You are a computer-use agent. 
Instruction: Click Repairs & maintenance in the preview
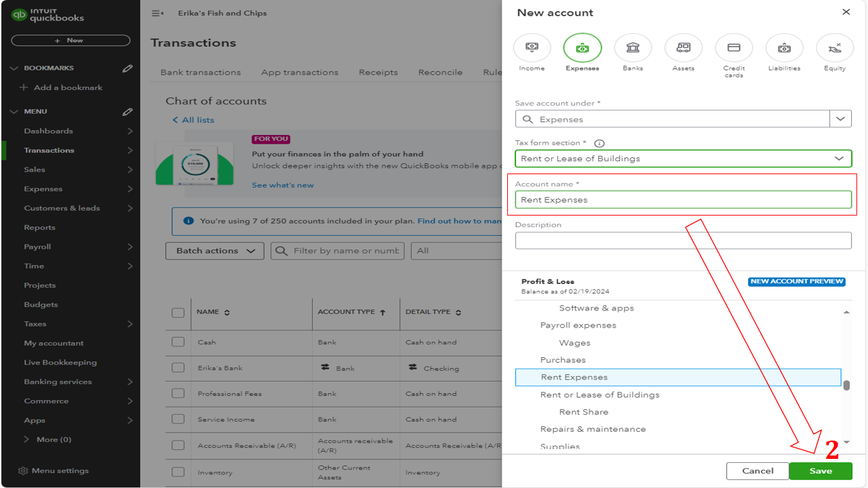593,429
